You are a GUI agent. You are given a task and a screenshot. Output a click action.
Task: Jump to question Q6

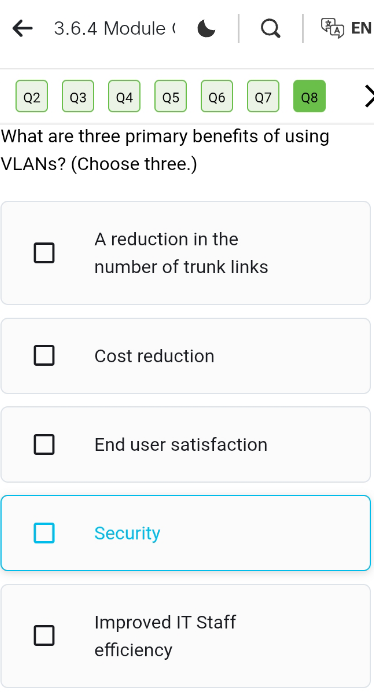[x=217, y=96]
